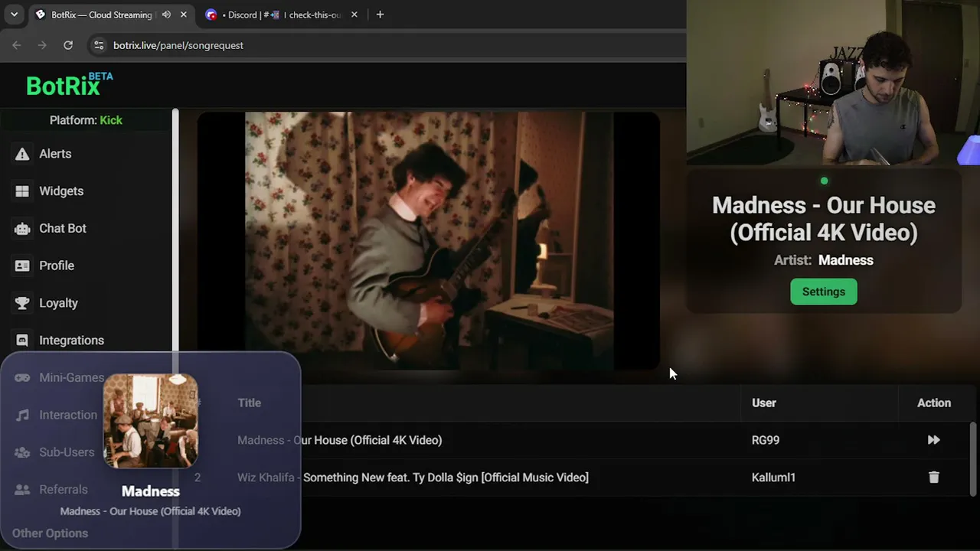Image resolution: width=980 pixels, height=551 pixels.
Task: Close the BotRix browser tab
Action: 184,15
